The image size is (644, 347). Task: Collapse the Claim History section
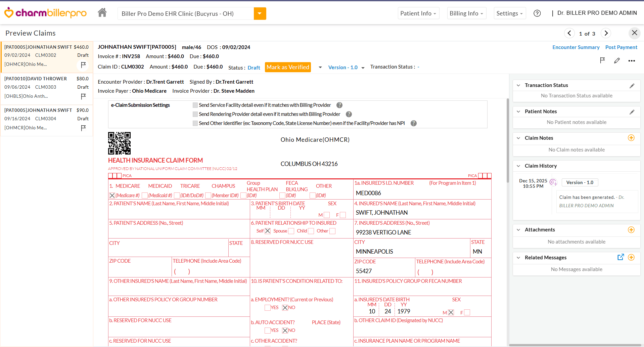coord(518,166)
